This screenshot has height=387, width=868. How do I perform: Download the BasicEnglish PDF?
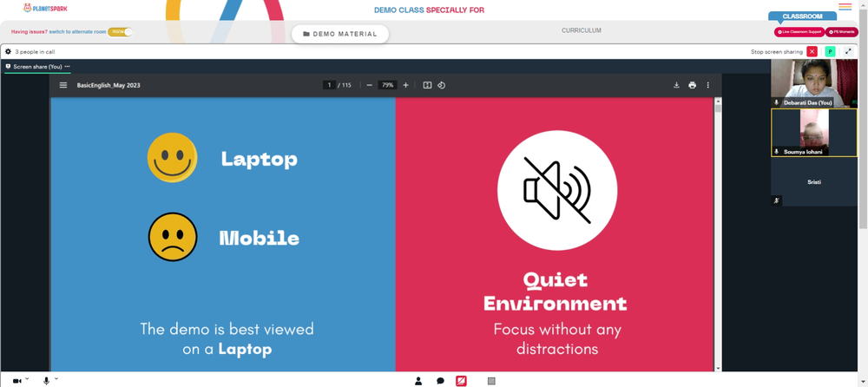coord(676,85)
